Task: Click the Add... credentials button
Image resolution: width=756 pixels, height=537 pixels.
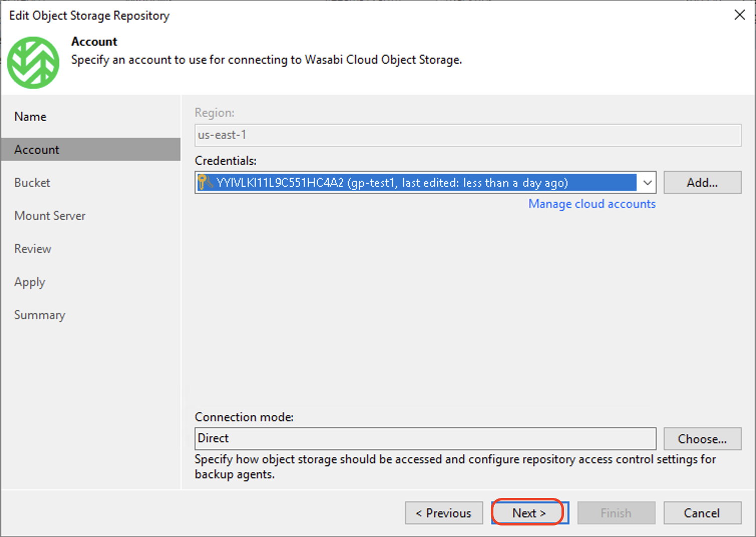Action: pyautogui.click(x=702, y=183)
